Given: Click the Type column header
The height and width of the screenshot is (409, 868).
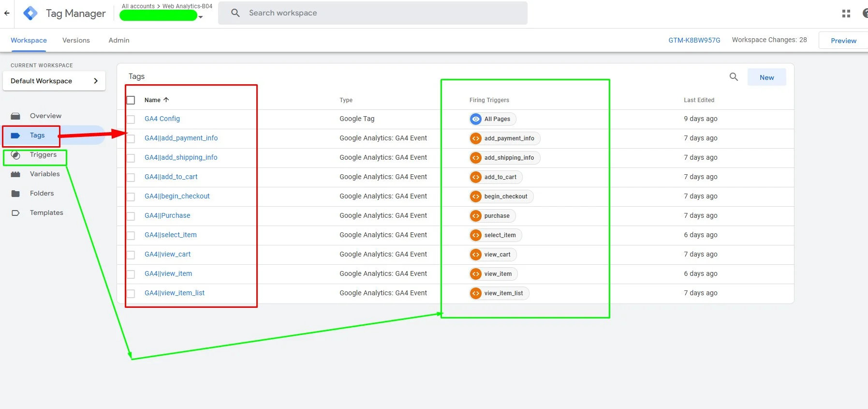Looking at the screenshot, I should (x=346, y=100).
